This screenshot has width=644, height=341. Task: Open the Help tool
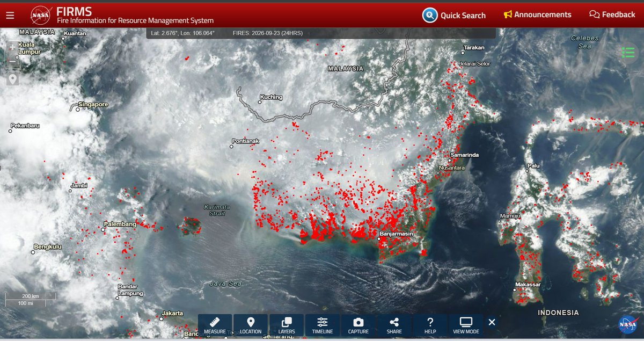pos(430,325)
